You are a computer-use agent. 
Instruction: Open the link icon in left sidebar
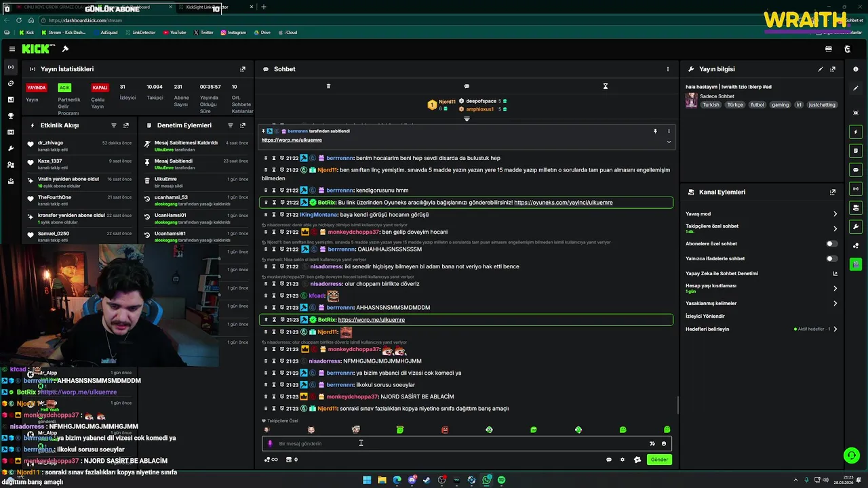(x=10, y=83)
